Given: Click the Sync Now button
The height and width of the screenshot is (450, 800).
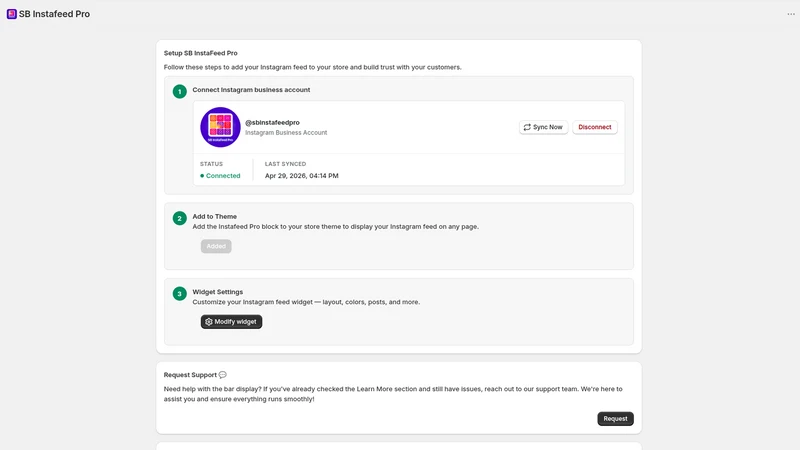Looking at the screenshot, I should (x=543, y=127).
